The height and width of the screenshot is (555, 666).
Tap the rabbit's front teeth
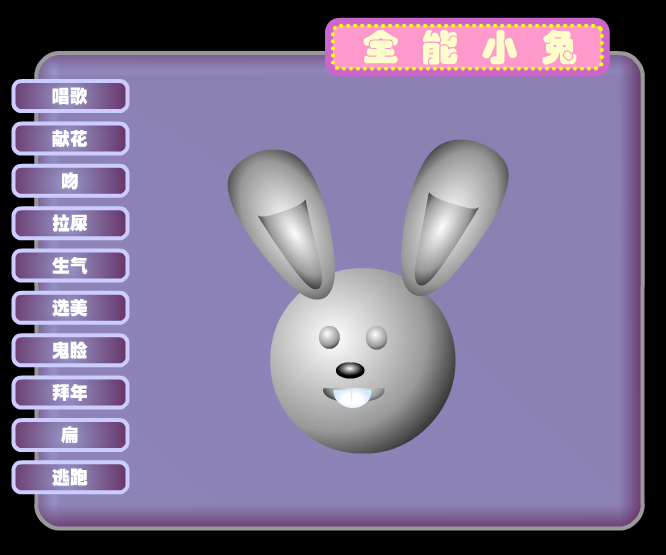352,398
